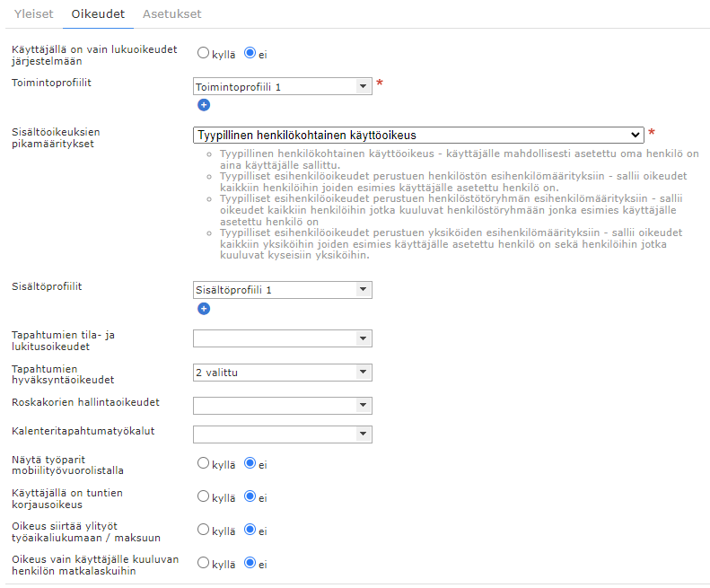
Task: Select 'kyllä' for Näytä työparit mobiilityövuorolistalla
Action: point(204,464)
